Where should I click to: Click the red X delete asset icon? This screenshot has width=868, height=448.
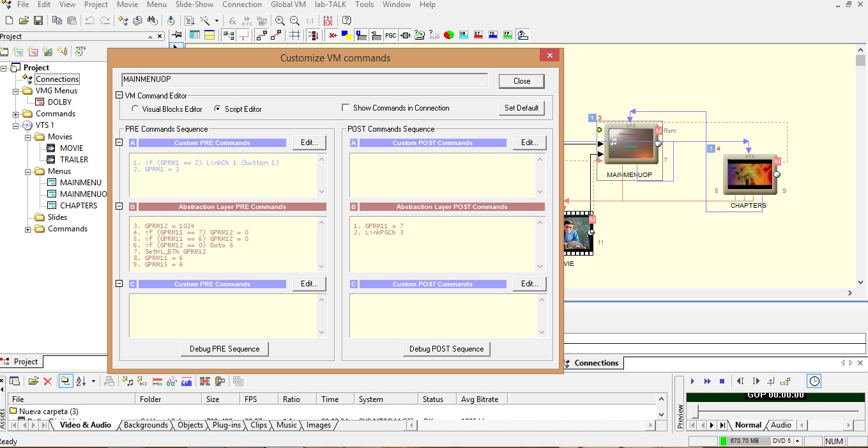point(47,382)
